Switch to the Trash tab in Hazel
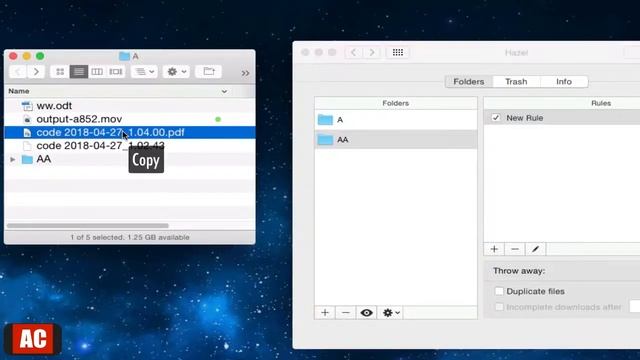Viewport: 640px width, 360px height. 516,82
